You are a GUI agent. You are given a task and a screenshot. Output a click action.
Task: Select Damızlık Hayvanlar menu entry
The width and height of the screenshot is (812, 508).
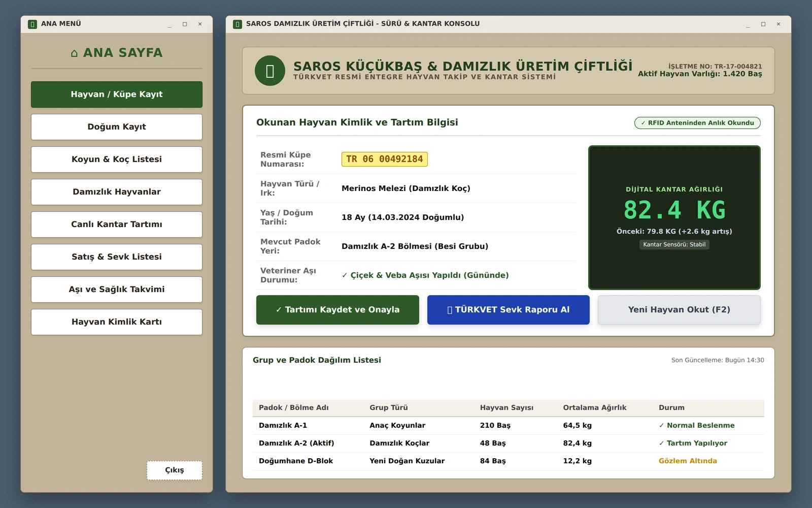117,192
